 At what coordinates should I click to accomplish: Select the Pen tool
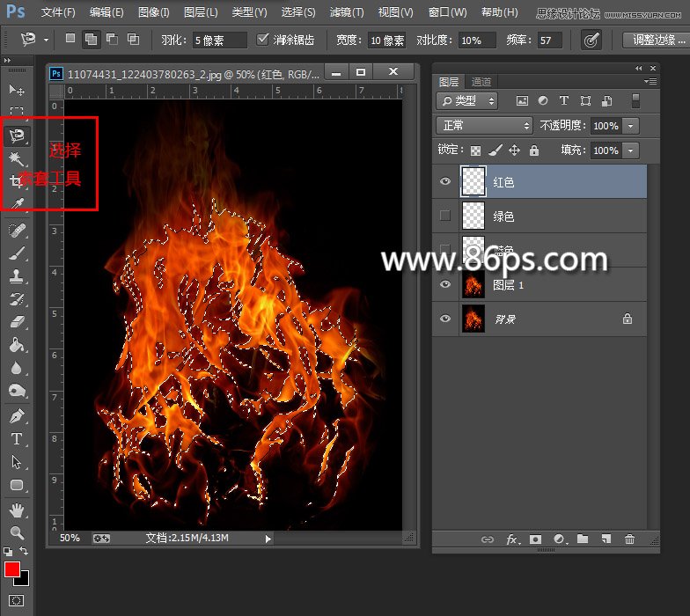tap(17, 415)
